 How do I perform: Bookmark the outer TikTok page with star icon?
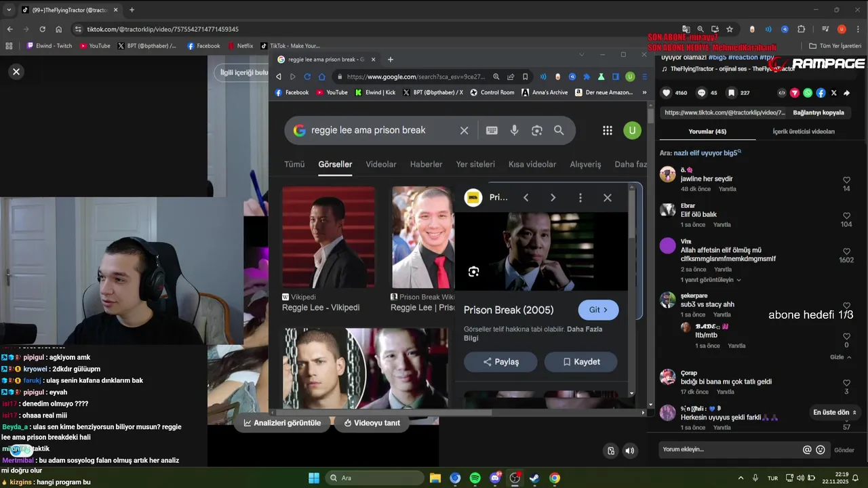point(730,29)
